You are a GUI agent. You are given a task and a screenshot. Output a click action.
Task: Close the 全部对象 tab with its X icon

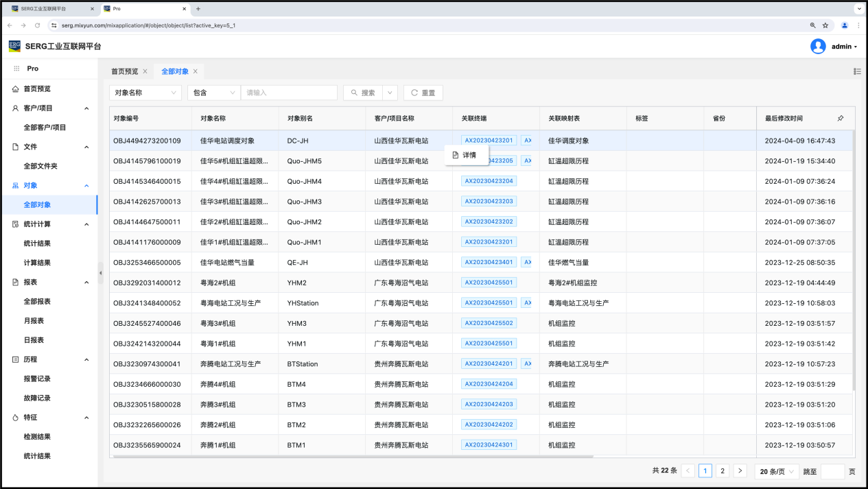pyautogui.click(x=196, y=71)
